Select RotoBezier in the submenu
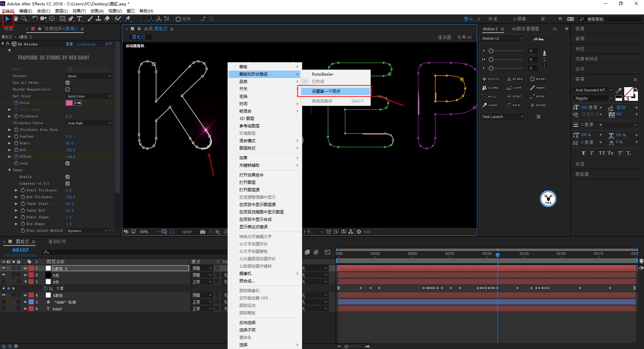This screenshot has width=644, height=349. tap(335, 74)
